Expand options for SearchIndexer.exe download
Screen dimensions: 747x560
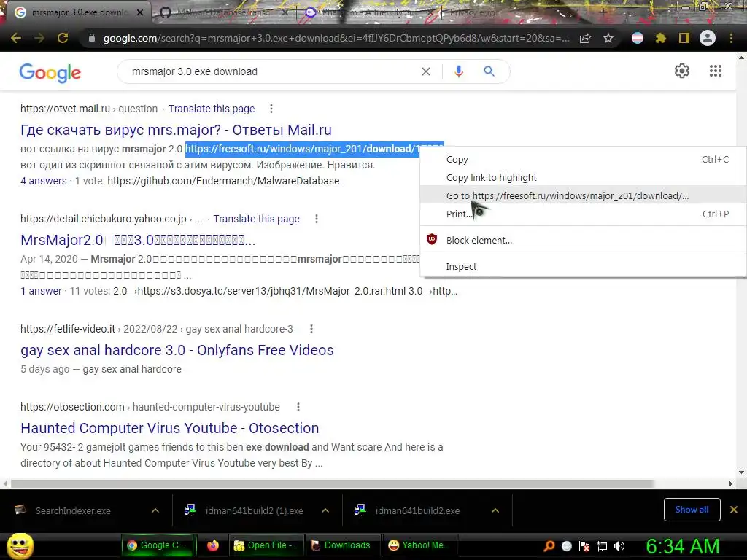[x=155, y=510]
